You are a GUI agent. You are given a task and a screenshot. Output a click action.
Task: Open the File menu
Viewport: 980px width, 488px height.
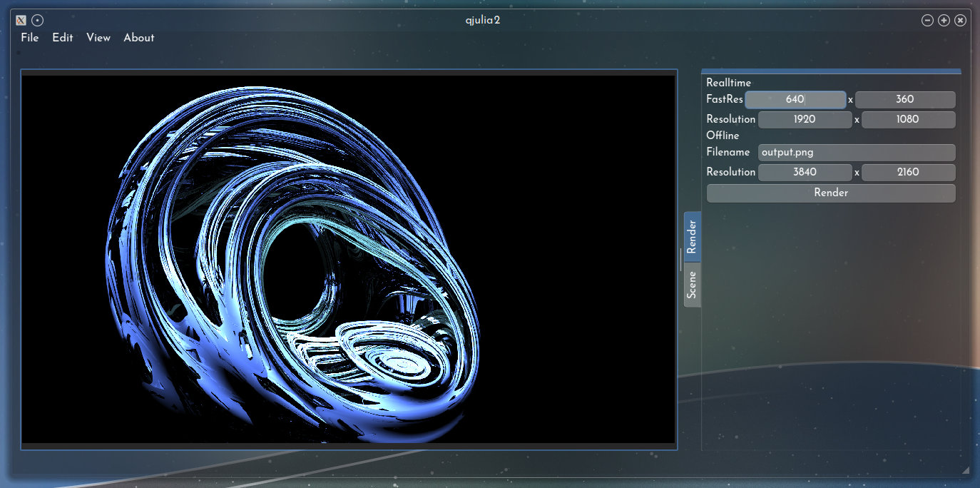[x=30, y=38]
